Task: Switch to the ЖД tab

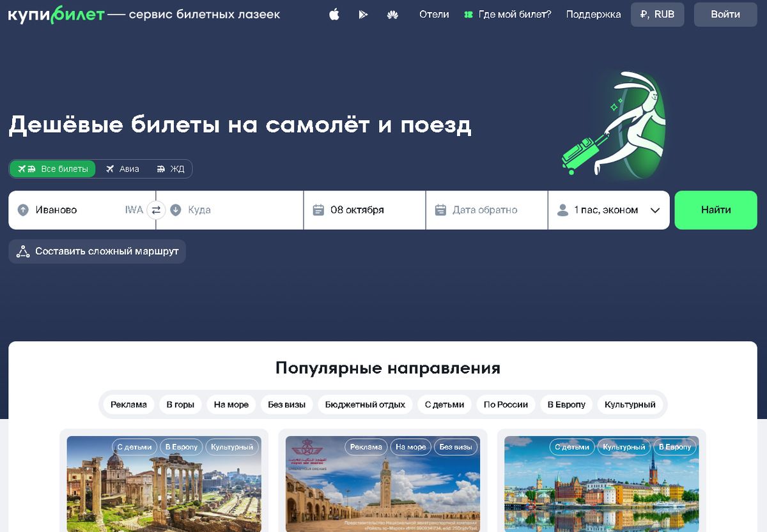Action: (169, 169)
